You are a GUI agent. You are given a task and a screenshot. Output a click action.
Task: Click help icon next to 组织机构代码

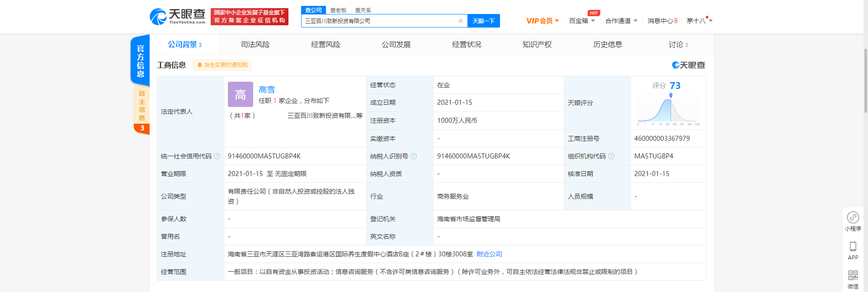tap(611, 156)
